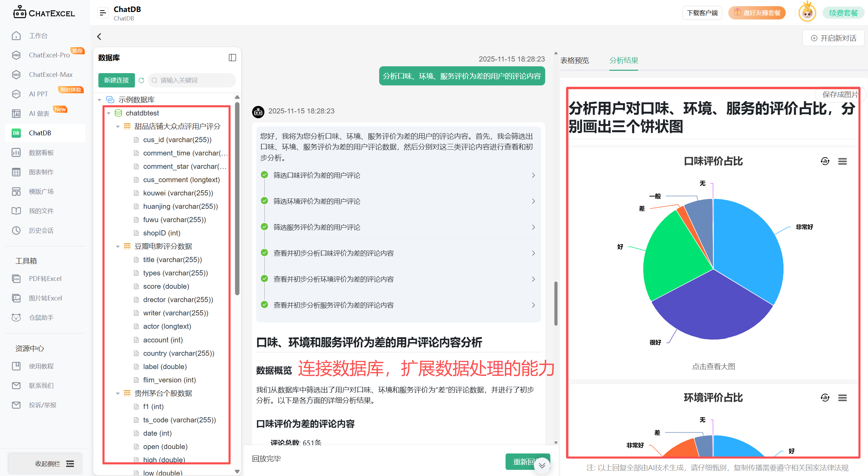This screenshot has height=476, width=868.
Task: Collapse the chatdbtest database node
Action: coord(109,113)
